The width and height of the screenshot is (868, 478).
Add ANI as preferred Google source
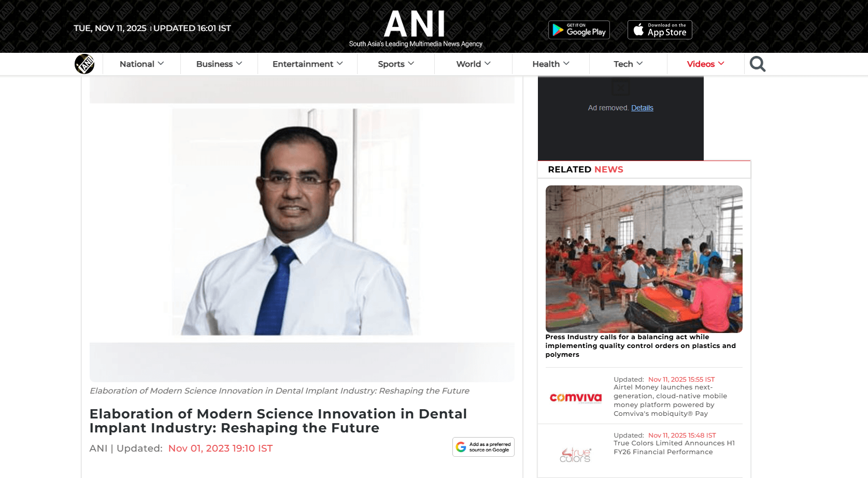tap(483, 447)
